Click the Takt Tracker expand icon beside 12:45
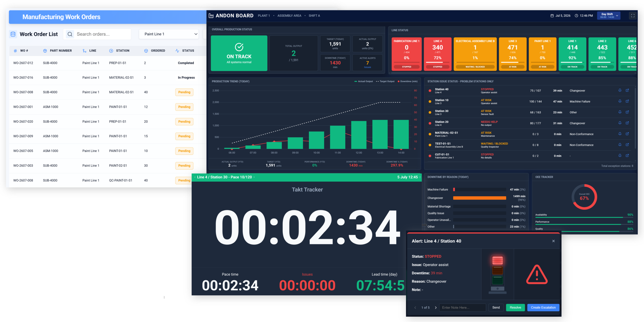Screen dimensions: 644x322 420,177
